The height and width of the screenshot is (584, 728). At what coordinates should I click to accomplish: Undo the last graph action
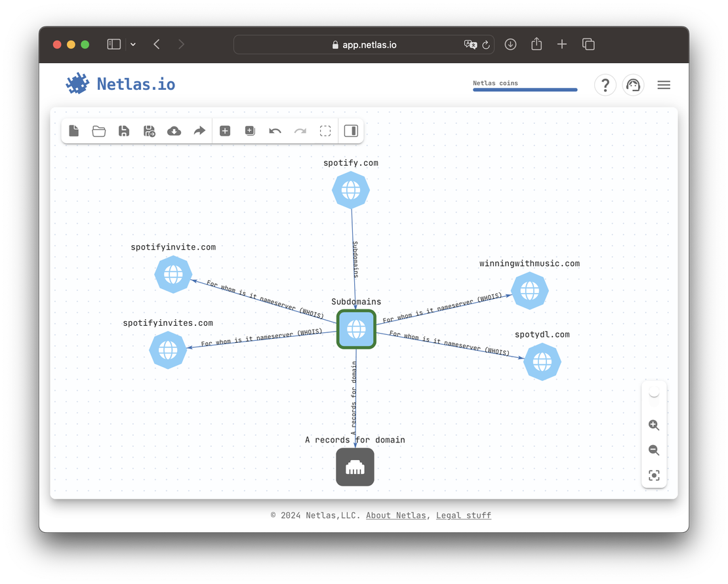tap(275, 131)
